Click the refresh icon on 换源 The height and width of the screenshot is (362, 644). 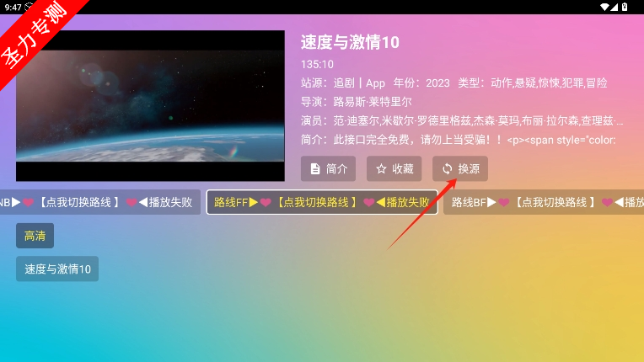tap(447, 169)
